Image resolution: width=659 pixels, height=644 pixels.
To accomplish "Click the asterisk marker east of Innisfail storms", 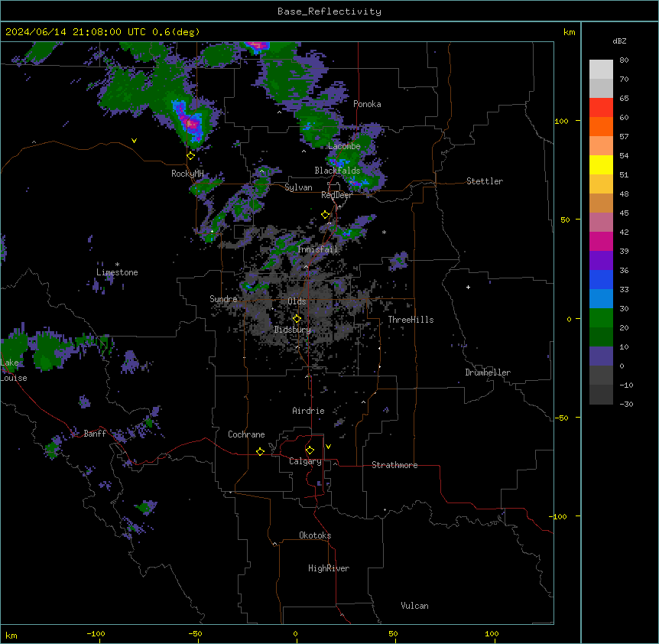I will [384, 232].
